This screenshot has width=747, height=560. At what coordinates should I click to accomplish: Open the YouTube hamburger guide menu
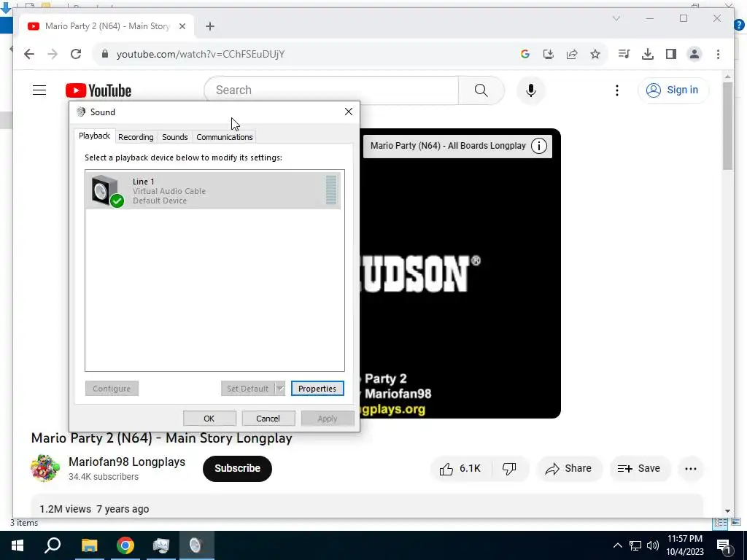click(x=39, y=90)
